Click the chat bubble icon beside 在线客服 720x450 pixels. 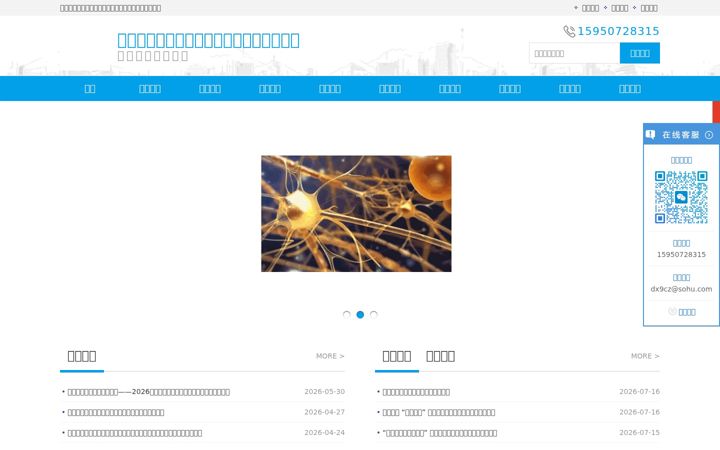[650, 135]
